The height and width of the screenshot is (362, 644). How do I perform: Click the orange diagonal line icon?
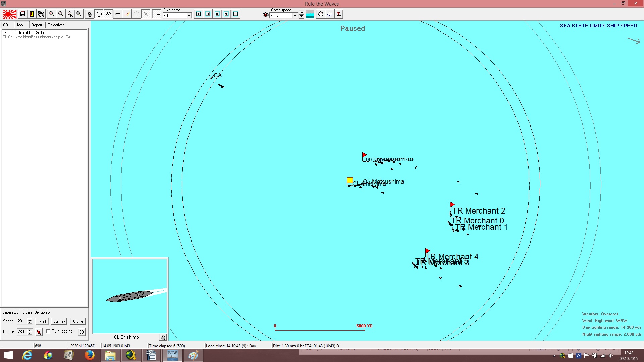click(127, 14)
